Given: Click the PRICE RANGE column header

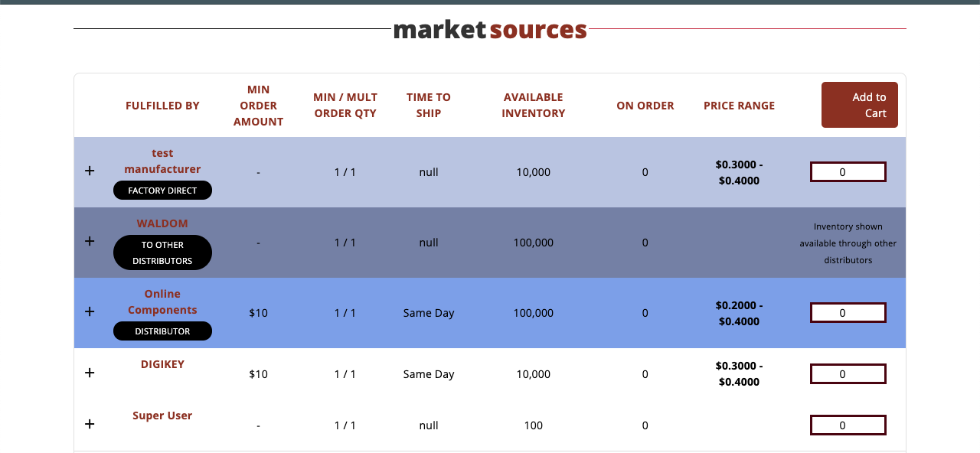Looking at the screenshot, I should (x=739, y=106).
